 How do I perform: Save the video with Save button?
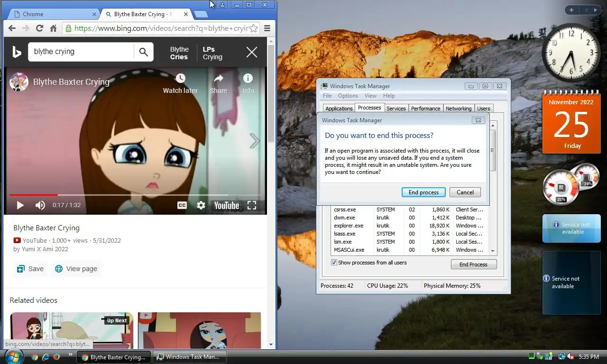30,269
